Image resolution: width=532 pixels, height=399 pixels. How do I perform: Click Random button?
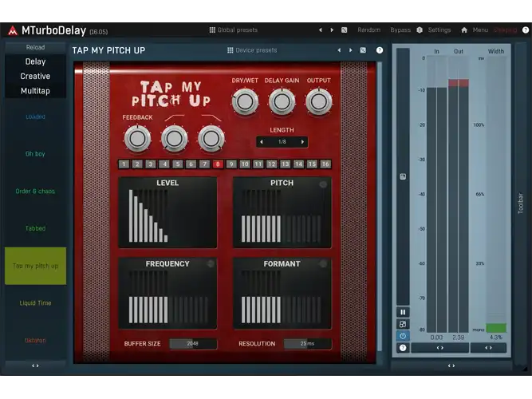(x=368, y=30)
